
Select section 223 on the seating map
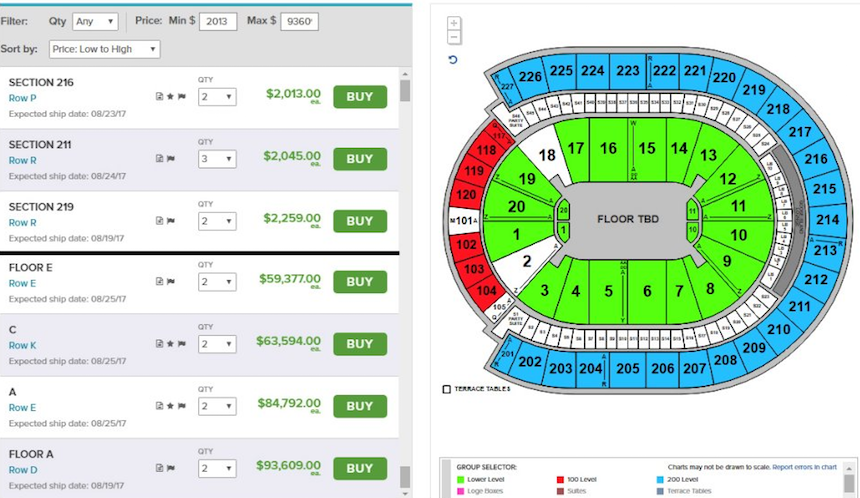point(627,70)
